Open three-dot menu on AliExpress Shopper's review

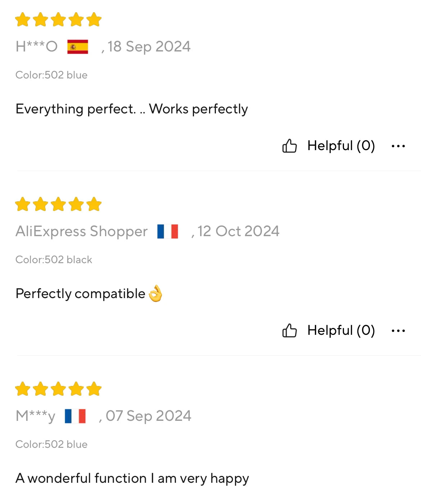398,330
